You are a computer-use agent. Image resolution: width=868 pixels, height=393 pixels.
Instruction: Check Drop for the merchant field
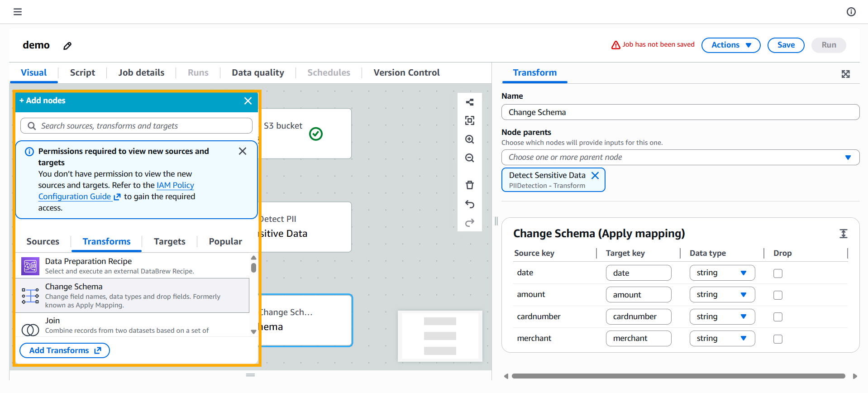coord(778,339)
